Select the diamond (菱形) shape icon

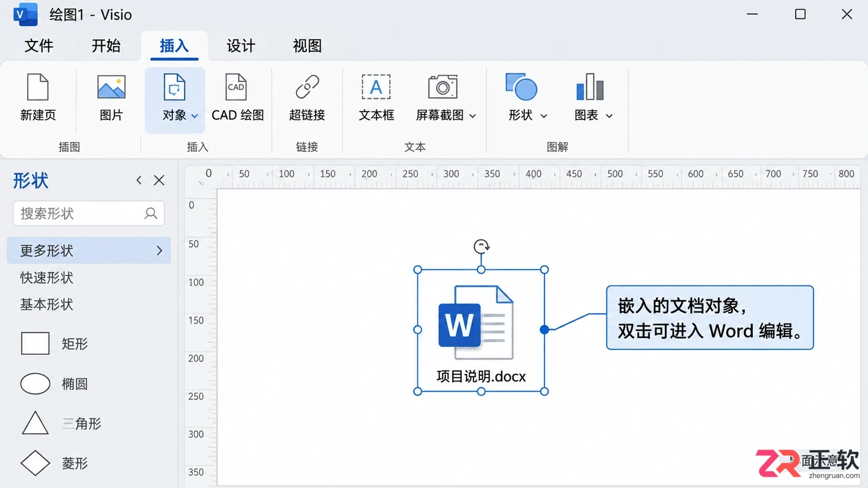click(x=35, y=463)
